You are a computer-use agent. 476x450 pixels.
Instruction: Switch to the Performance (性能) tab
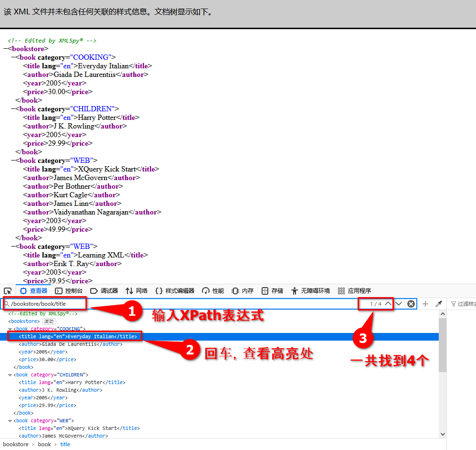point(213,291)
